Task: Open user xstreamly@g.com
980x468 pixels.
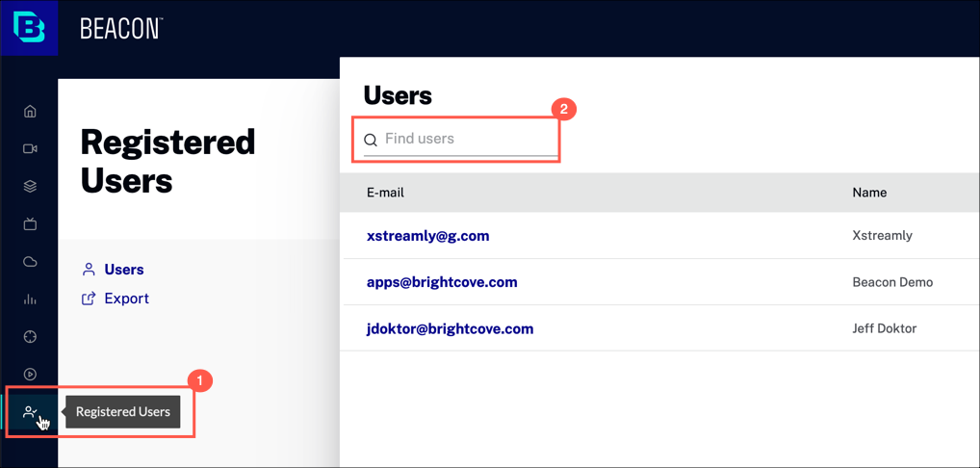Action: 427,236
